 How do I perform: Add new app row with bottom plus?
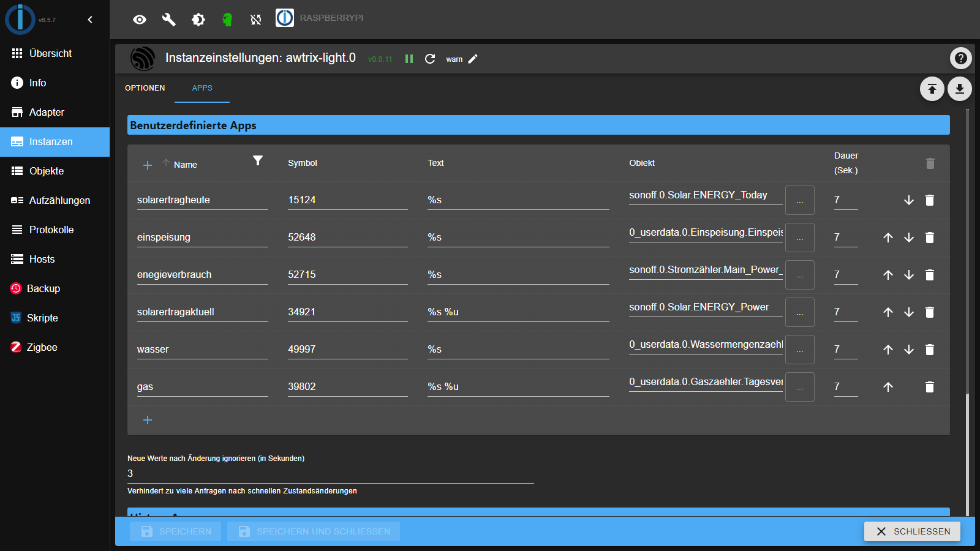coord(148,420)
